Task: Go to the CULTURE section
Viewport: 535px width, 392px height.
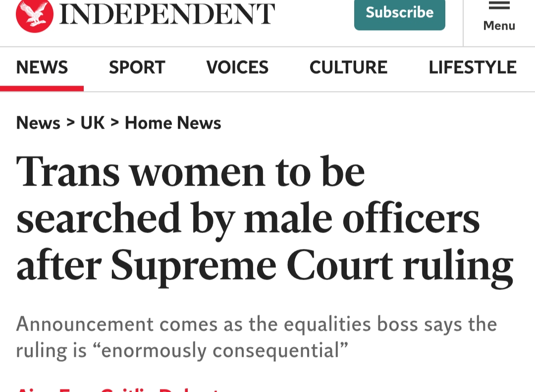Action: click(348, 67)
